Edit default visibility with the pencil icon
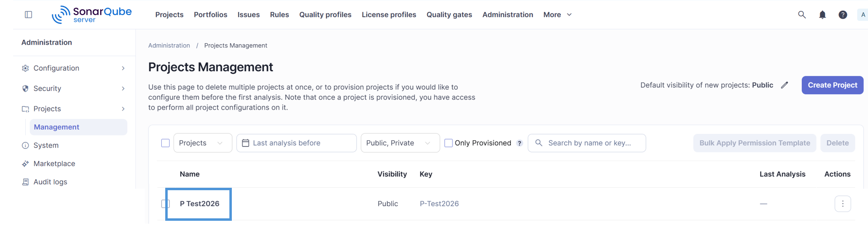The width and height of the screenshot is (868, 246). tap(784, 85)
